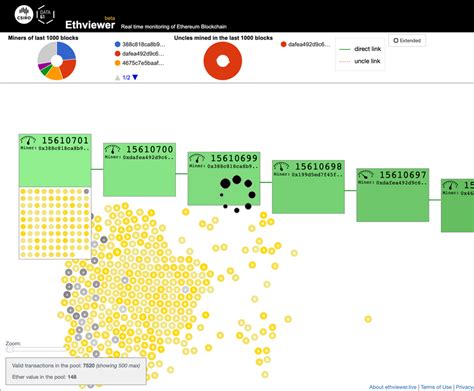Image resolution: width=474 pixels, height=391 pixels.
Task: Click the uncles donut chart
Action: tap(223, 61)
